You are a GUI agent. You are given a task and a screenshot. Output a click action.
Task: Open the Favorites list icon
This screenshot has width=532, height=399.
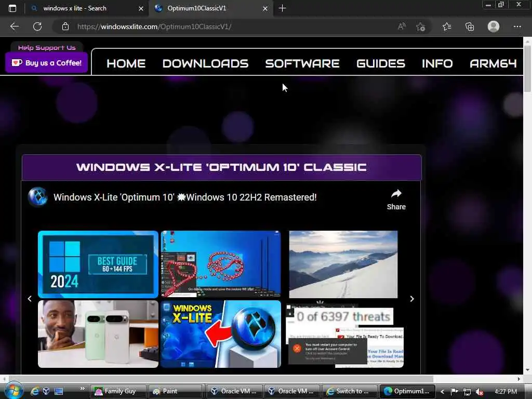[x=447, y=26]
